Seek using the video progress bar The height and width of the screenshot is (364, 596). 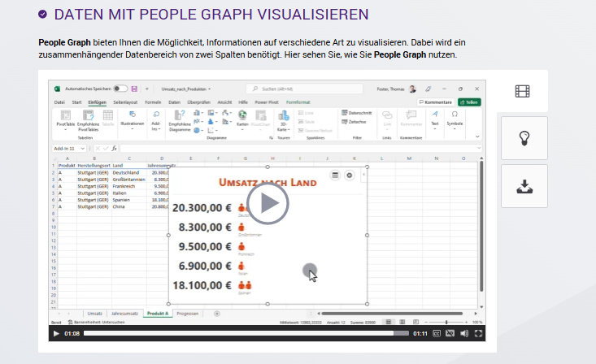point(246,333)
